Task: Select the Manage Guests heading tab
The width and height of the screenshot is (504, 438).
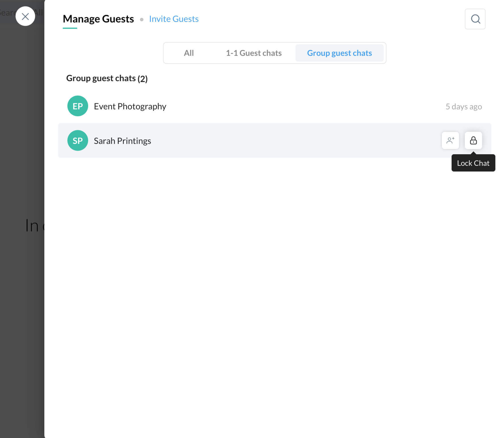Action: (98, 19)
